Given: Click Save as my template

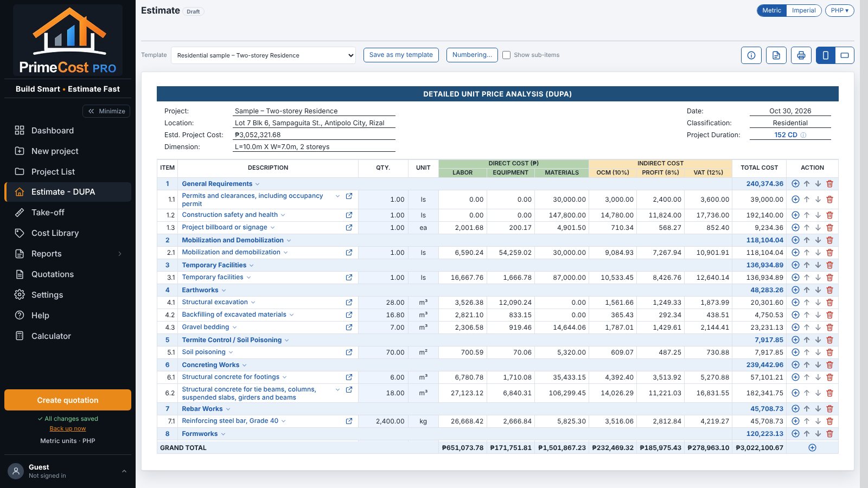Looking at the screenshot, I should coord(401,55).
